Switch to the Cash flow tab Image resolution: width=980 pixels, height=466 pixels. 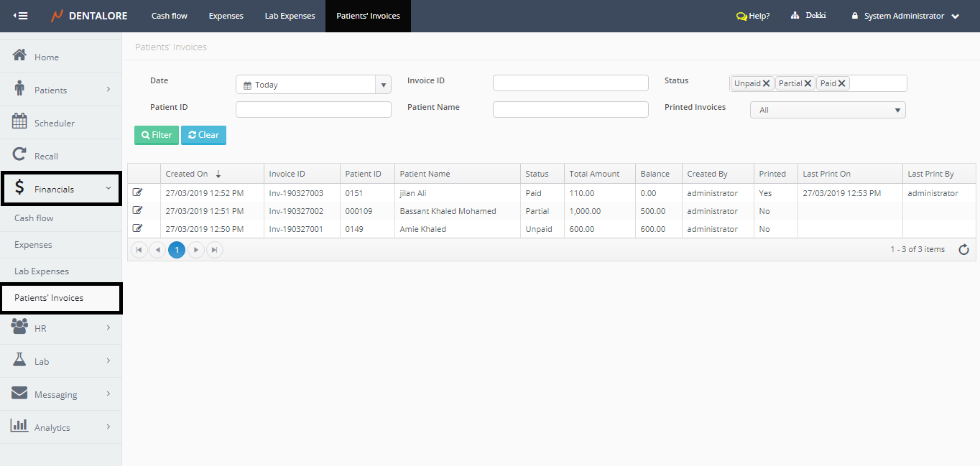click(x=170, y=16)
